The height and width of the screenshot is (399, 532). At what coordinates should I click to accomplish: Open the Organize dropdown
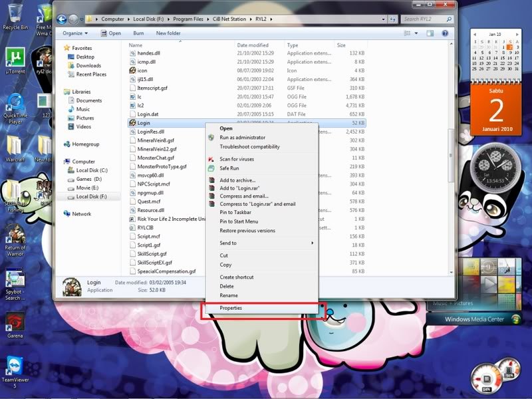tap(75, 33)
